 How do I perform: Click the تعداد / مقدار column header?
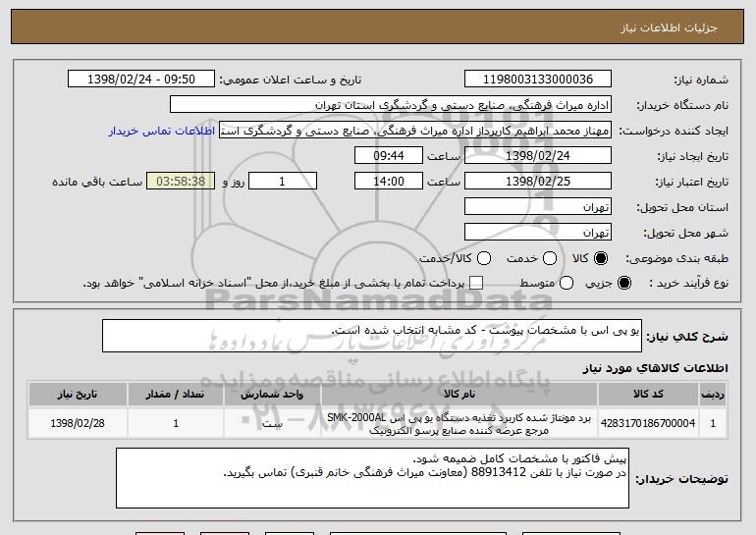tap(176, 395)
